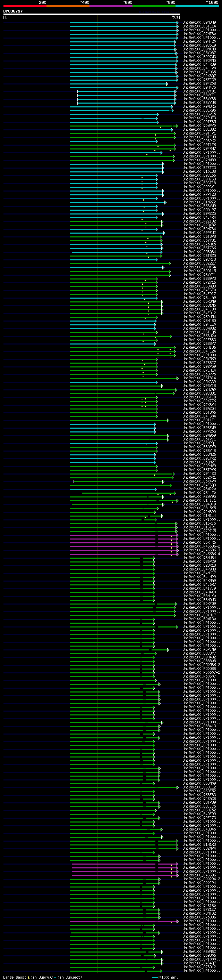Select hit UniRef100_B4FFV0

199,68
